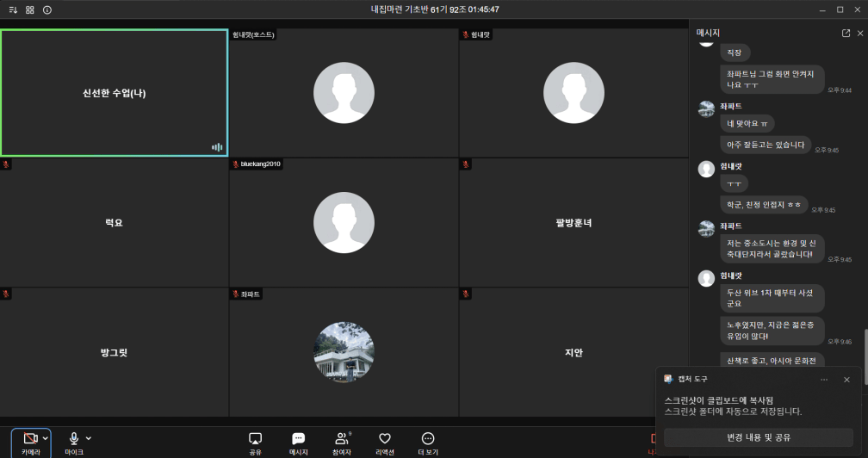
Task: Click the muted mic icon on 지안 tile
Action: click(x=465, y=294)
